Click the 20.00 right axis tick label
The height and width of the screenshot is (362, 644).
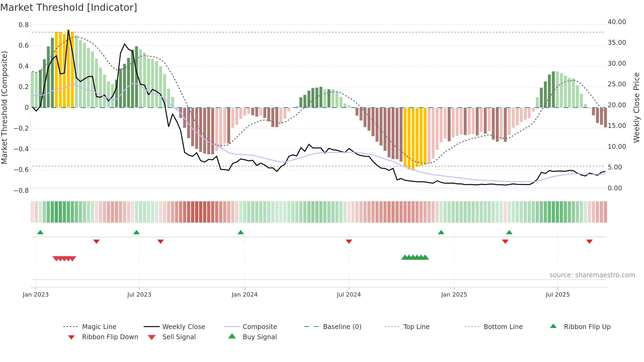[x=617, y=105]
